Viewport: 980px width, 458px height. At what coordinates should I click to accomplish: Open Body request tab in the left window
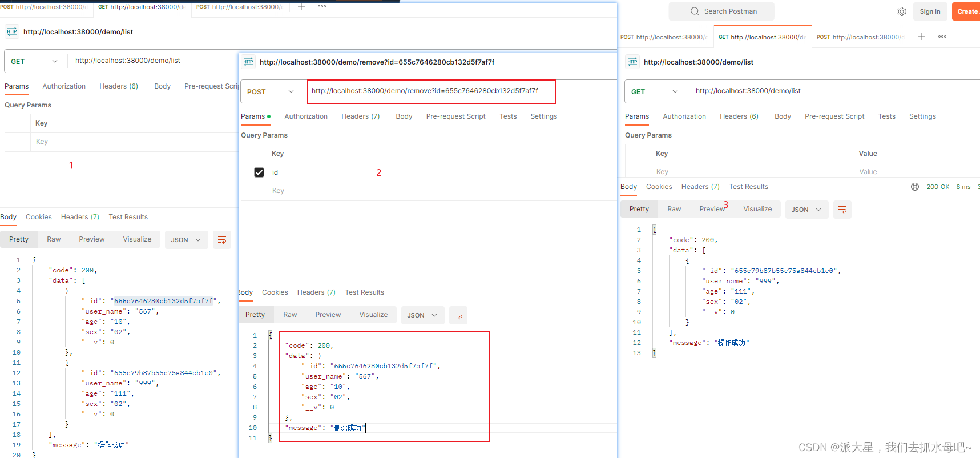click(162, 86)
